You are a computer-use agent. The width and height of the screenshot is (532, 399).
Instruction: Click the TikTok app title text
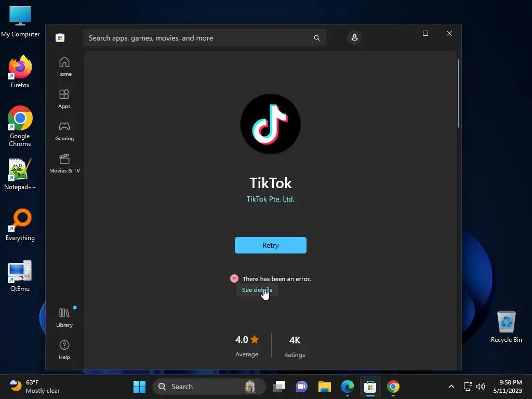270,183
